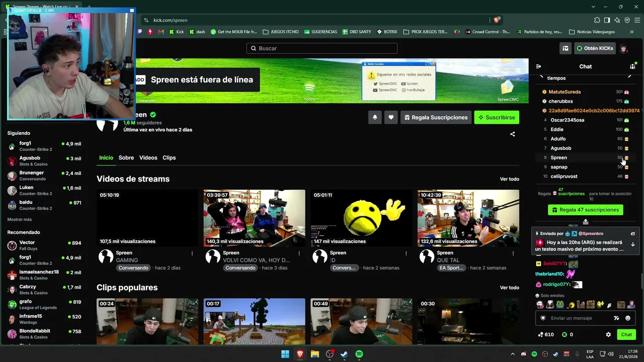This screenshot has width=644, height=362.
Task: Expand the pinned message with the down arrow
Action: 633,244
